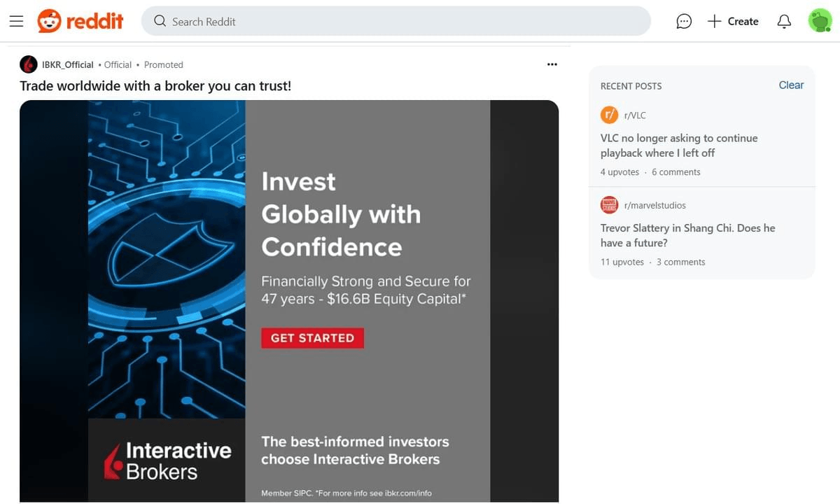Click the IBKR_Official advertiser avatar
Image resolution: width=840 pixels, height=504 pixels.
[29, 64]
